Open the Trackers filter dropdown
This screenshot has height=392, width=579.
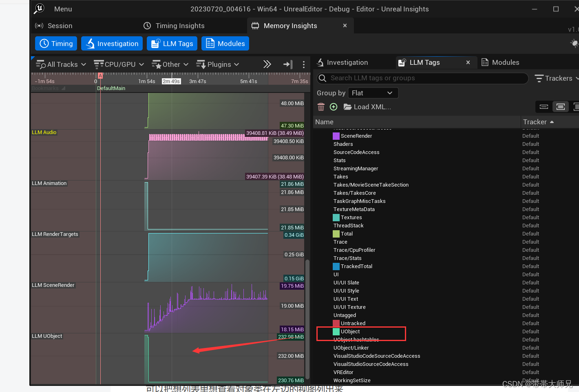pyautogui.click(x=557, y=78)
